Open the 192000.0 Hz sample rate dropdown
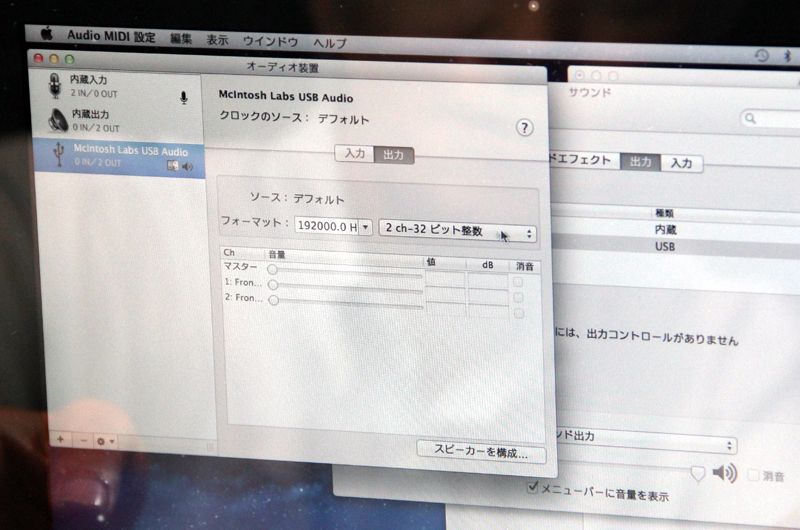Image resolution: width=800 pixels, height=530 pixels. pos(365,227)
